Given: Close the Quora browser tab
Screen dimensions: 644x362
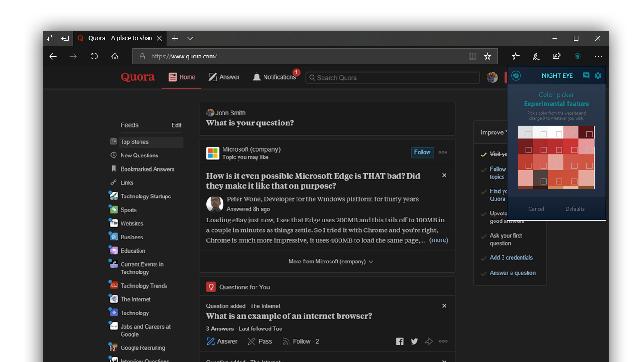Looking at the screenshot, I should 159,38.
